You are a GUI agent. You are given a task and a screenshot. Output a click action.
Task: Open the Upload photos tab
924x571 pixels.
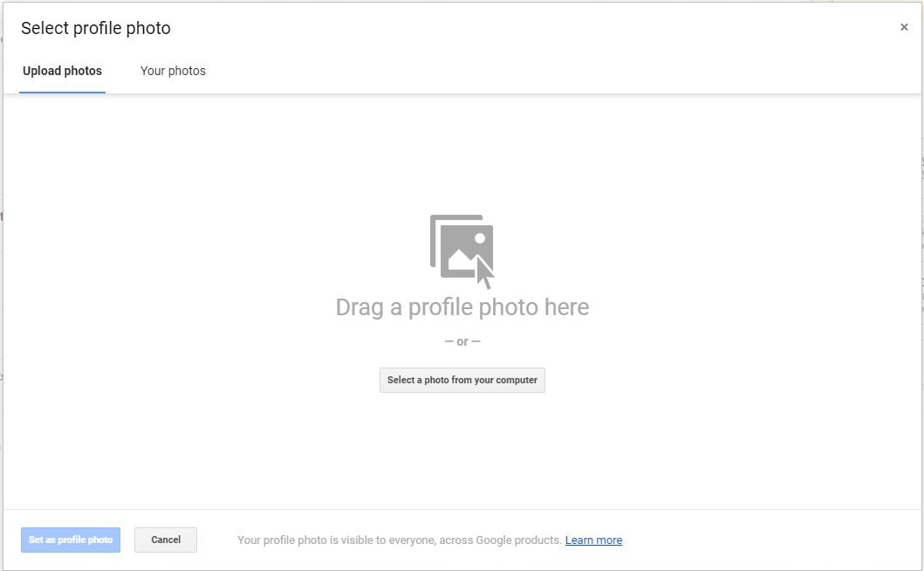click(x=62, y=71)
